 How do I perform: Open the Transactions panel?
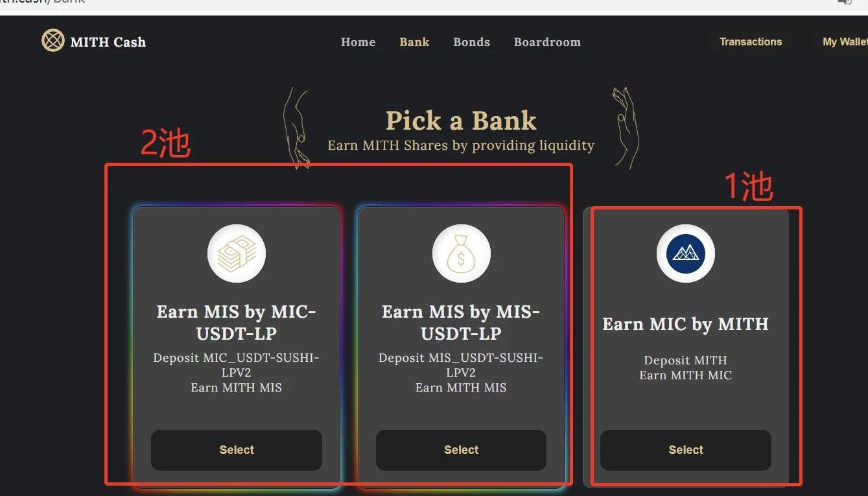tap(751, 42)
